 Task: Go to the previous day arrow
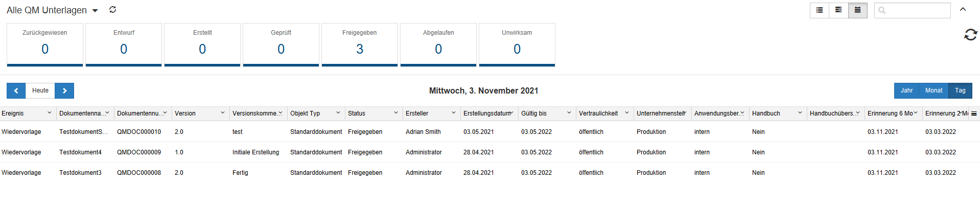tap(16, 90)
